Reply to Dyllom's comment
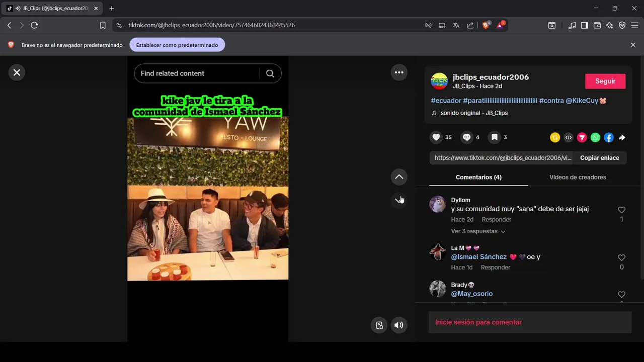 point(496,220)
